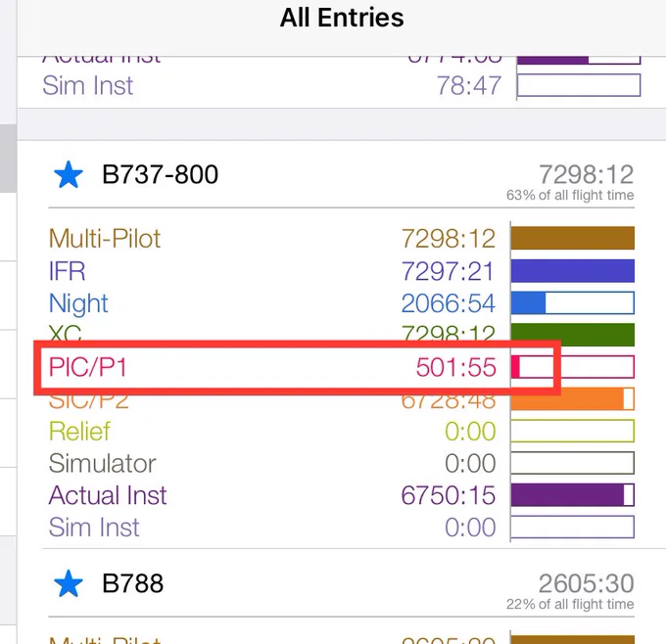Click the All Entries title header
666x644 pixels.
point(342,18)
